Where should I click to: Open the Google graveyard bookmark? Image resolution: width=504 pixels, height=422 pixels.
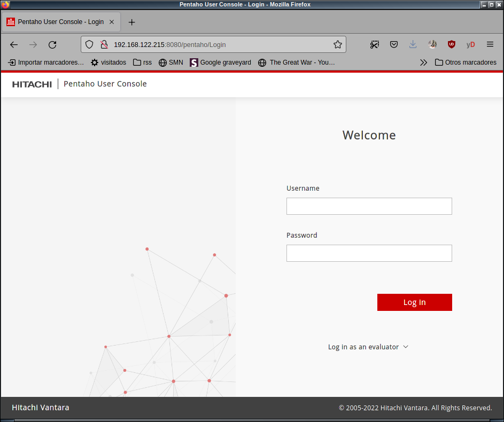click(221, 62)
